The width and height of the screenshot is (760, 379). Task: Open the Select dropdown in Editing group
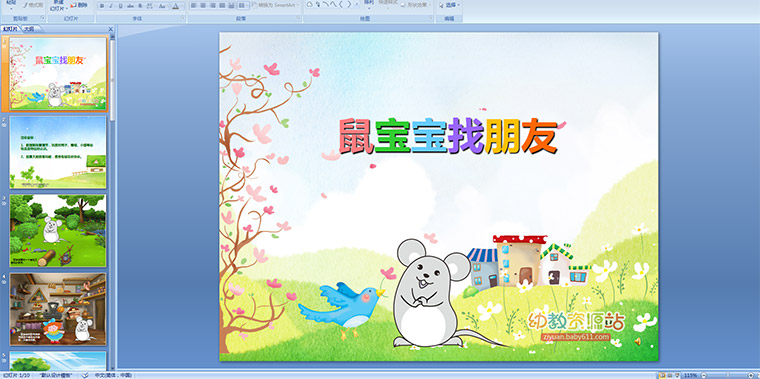tap(450, 5)
